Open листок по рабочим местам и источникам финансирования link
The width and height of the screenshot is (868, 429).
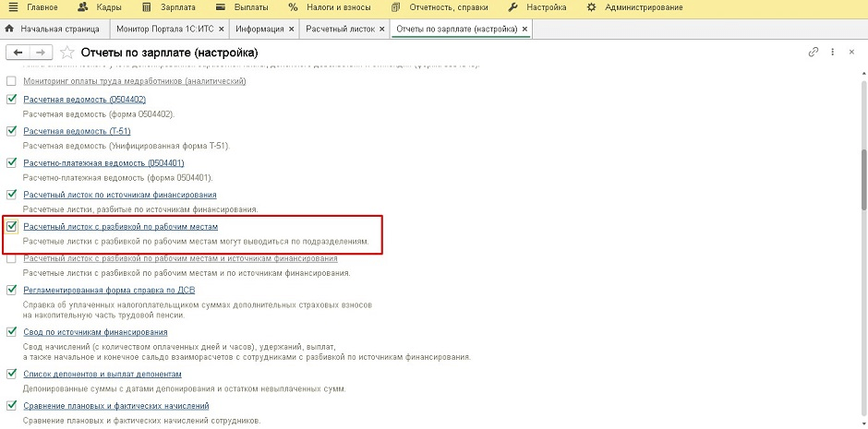[x=180, y=258]
